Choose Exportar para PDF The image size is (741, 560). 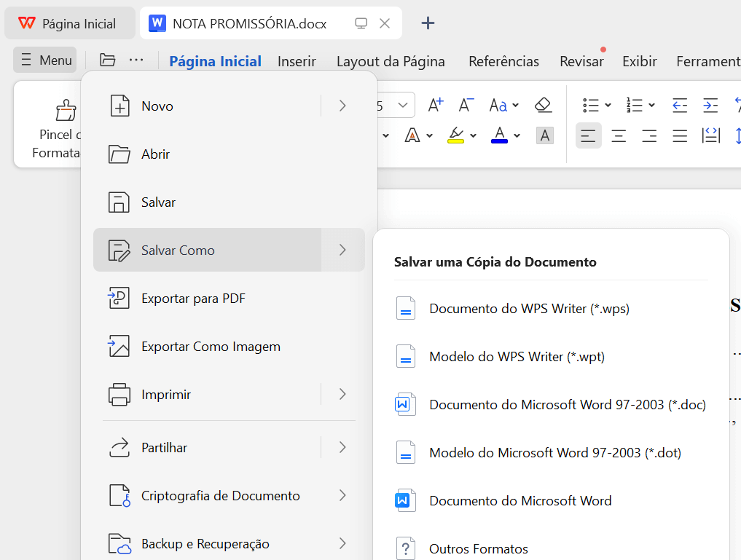[230, 299]
